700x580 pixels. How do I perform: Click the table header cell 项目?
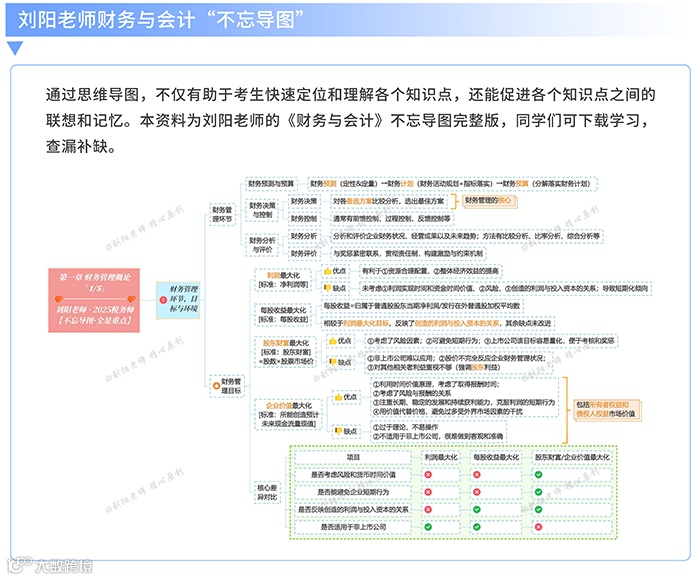click(x=353, y=457)
